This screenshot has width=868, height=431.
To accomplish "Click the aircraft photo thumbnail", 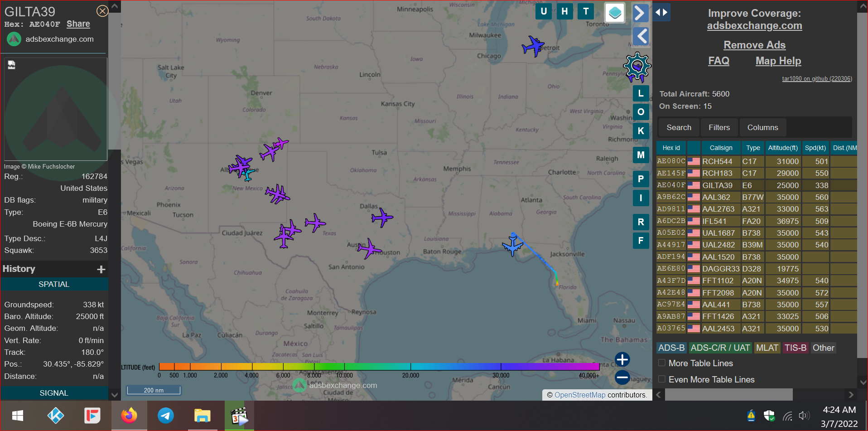I will (56, 109).
